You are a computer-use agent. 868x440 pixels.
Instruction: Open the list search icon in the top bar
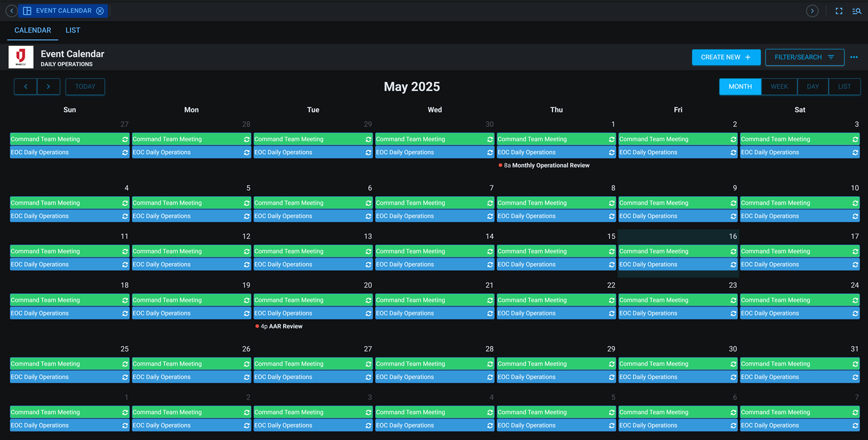pyautogui.click(x=857, y=10)
